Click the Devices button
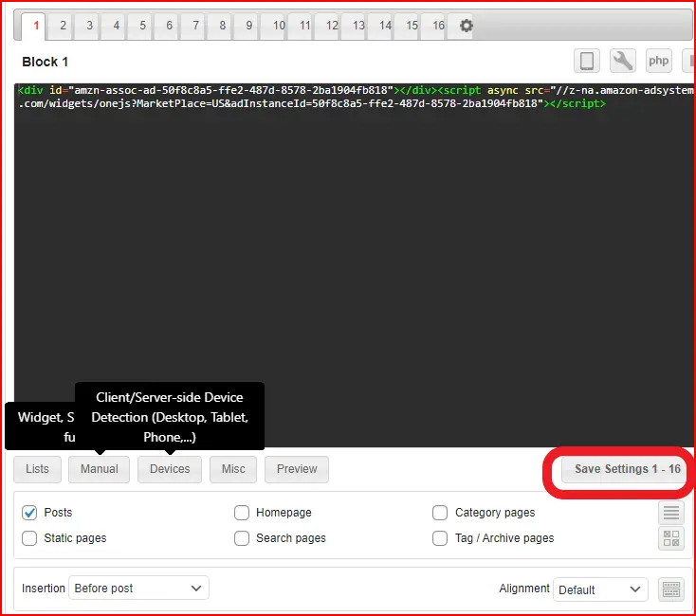The width and height of the screenshot is (696, 616). pos(170,469)
